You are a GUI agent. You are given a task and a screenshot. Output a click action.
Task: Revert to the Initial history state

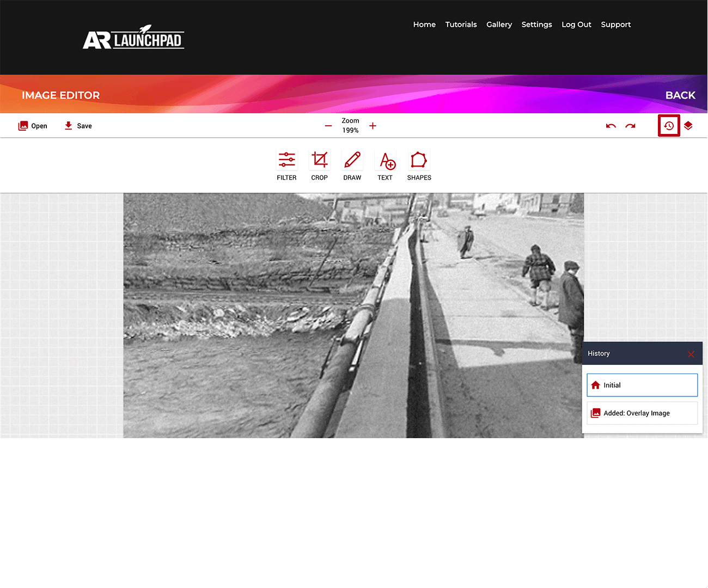(x=642, y=385)
